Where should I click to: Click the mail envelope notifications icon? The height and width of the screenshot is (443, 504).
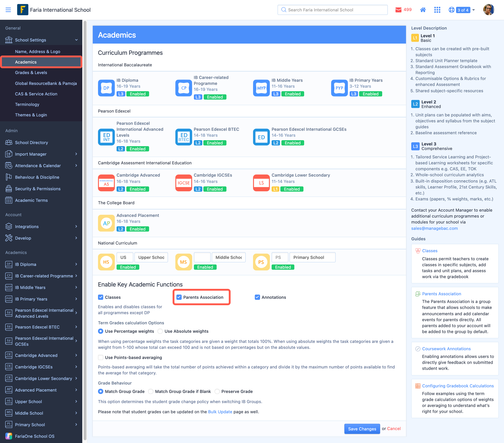[x=398, y=10]
